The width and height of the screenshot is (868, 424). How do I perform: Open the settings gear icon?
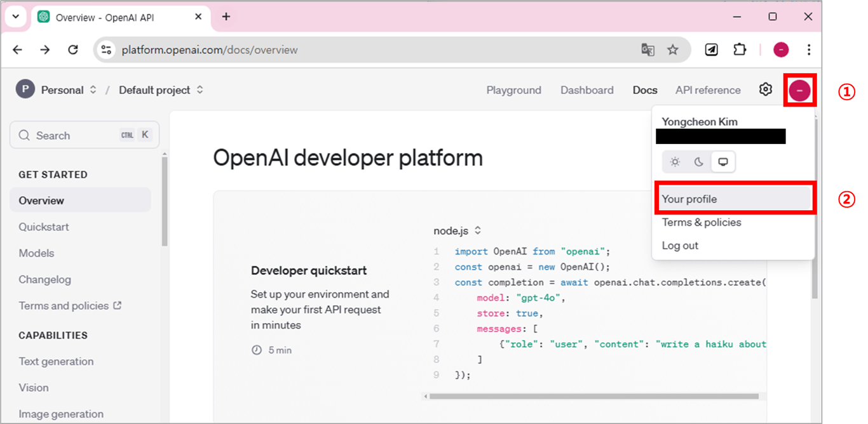(x=766, y=89)
